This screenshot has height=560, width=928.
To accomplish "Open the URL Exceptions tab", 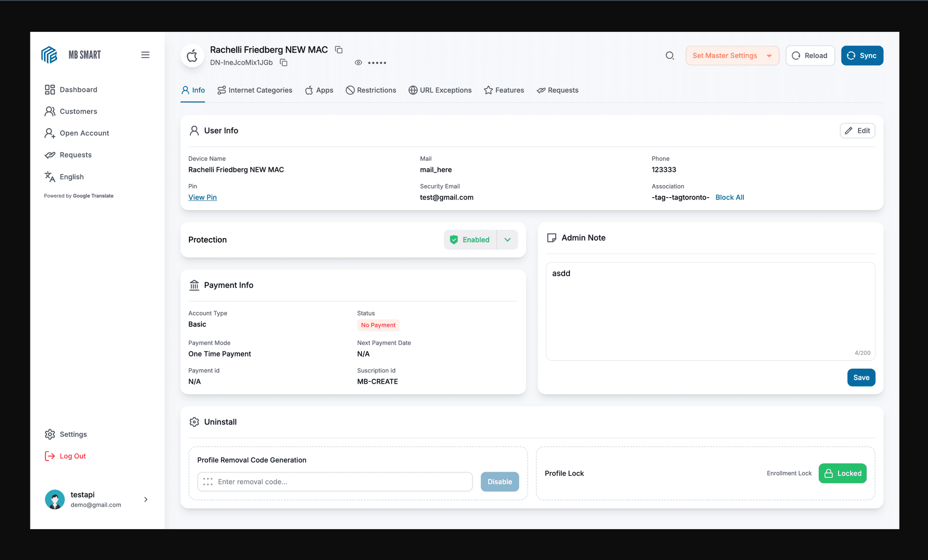I will (440, 90).
